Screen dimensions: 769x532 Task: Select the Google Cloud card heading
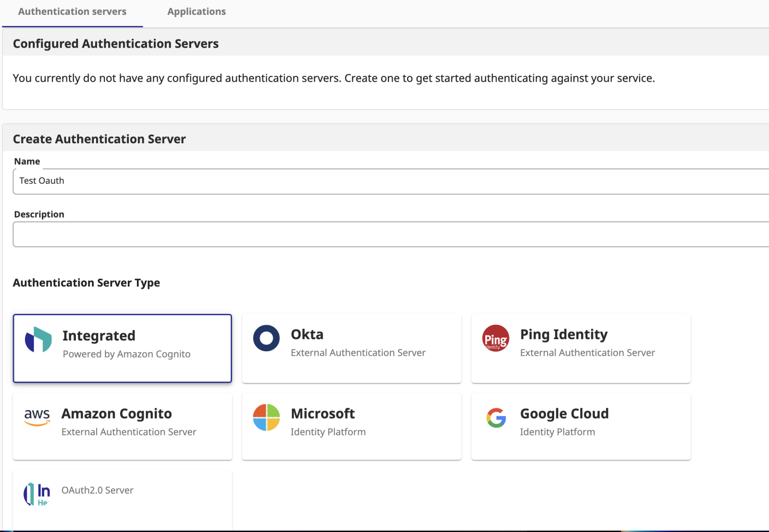pyautogui.click(x=564, y=413)
